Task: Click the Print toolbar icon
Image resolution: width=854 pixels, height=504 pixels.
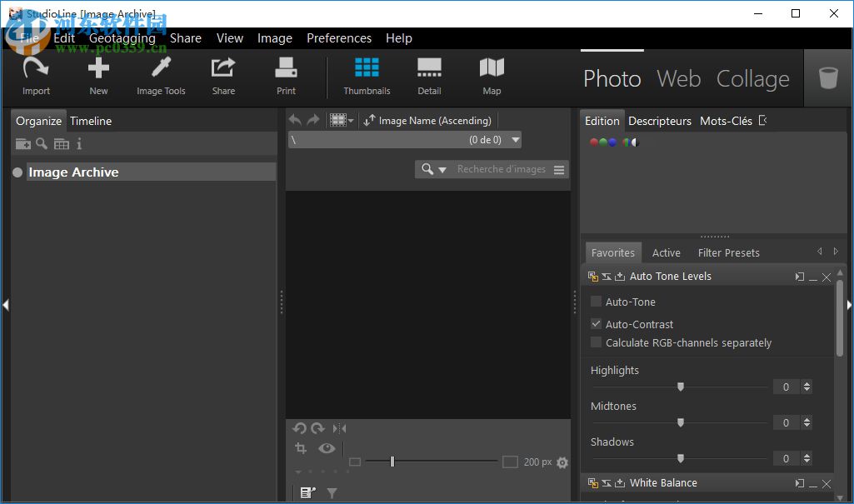Action: point(285,76)
